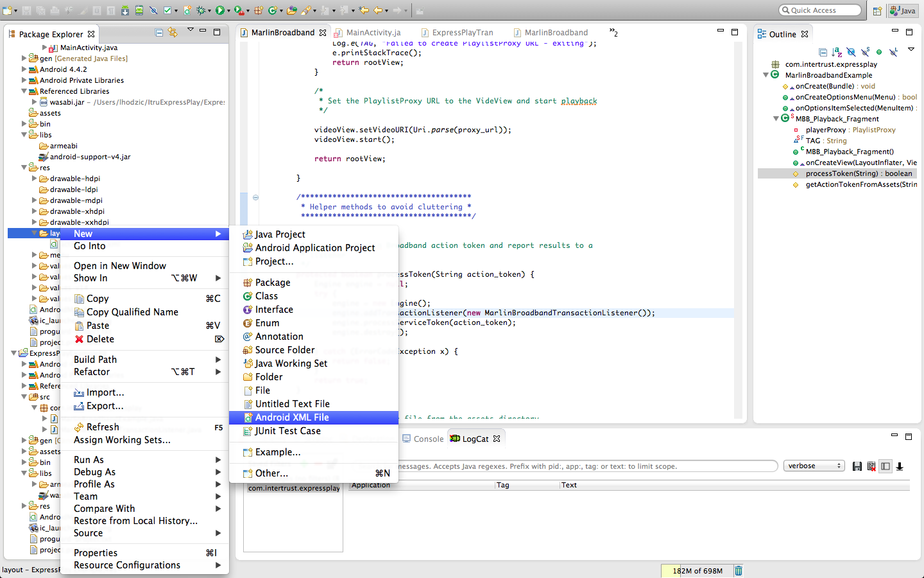Click the Debug bug icon
Viewport: 924px width, 578px height.
[201, 10]
